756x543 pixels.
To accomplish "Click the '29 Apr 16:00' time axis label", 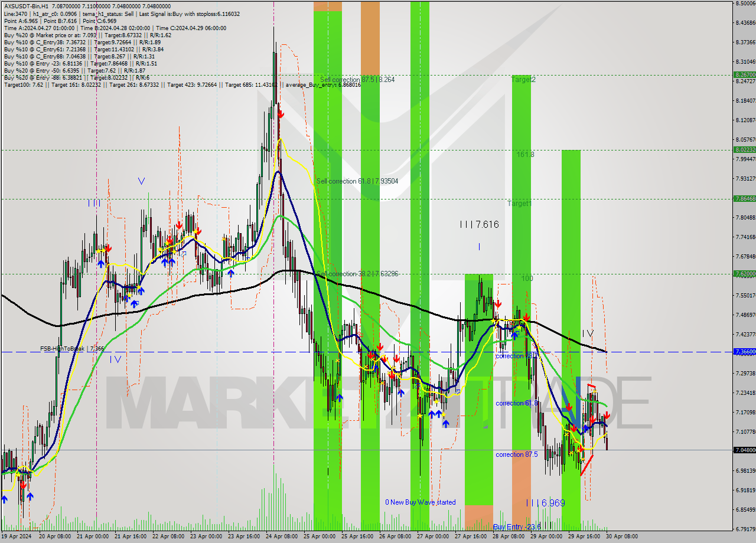I will (584, 537).
